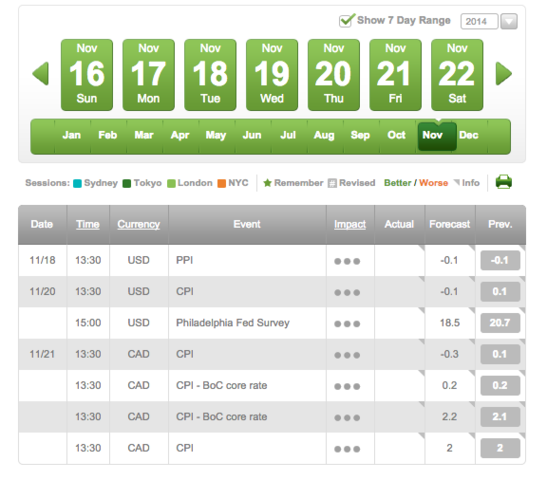Switch to the Apr month tab
Image resolution: width=547 pixels, height=480 pixels.
coord(180,135)
